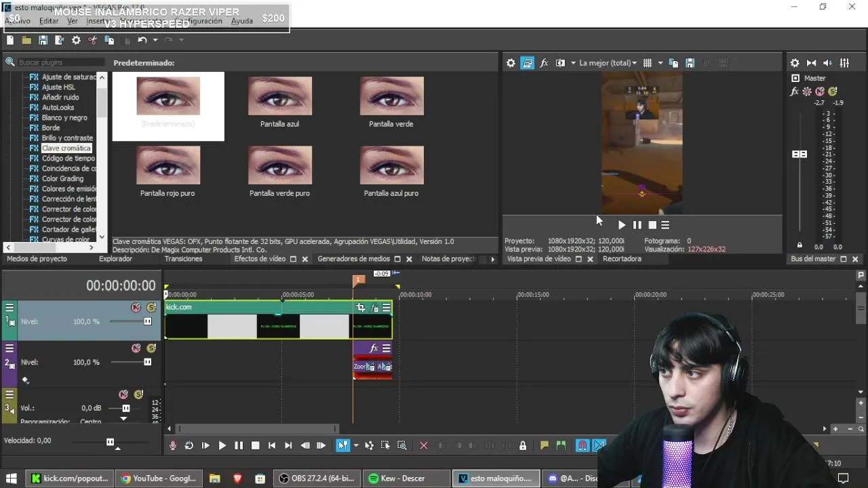Viewport: 868px width, 488px height.
Task: Open Master FX in the bus panel
Action: [x=795, y=91]
